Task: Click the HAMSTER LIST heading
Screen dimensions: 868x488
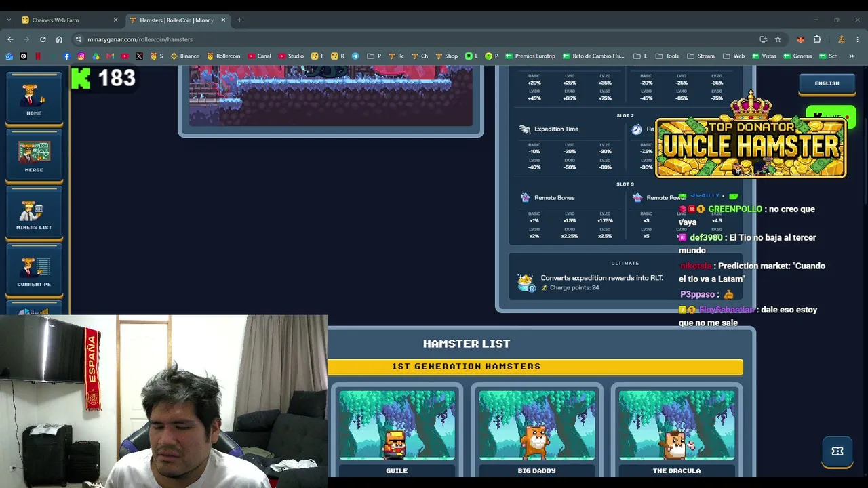Action: coord(467,344)
